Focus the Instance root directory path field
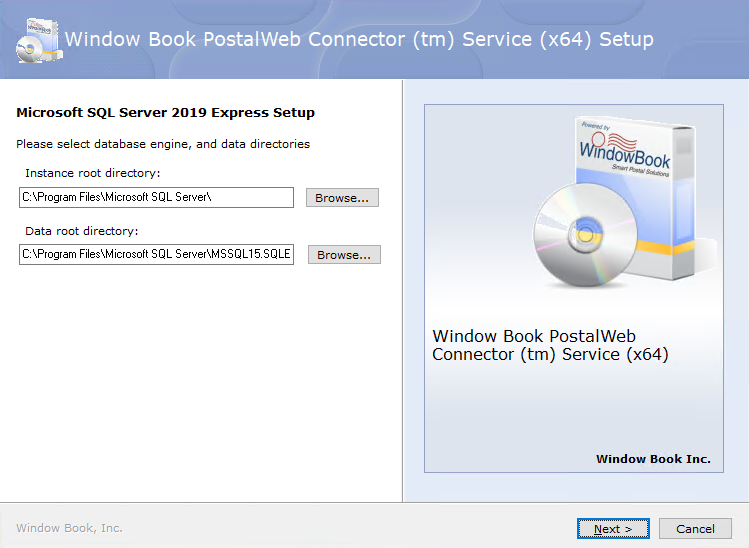This screenshot has height=548, width=749. click(156, 197)
